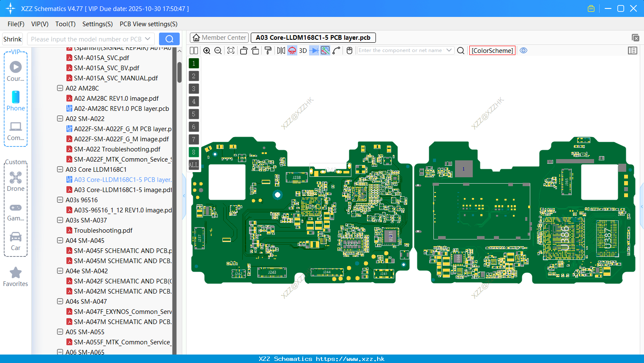Viewport: 644px width, 363px height.
Task: Click the mouse settings icon
Action: coord(349,50)
